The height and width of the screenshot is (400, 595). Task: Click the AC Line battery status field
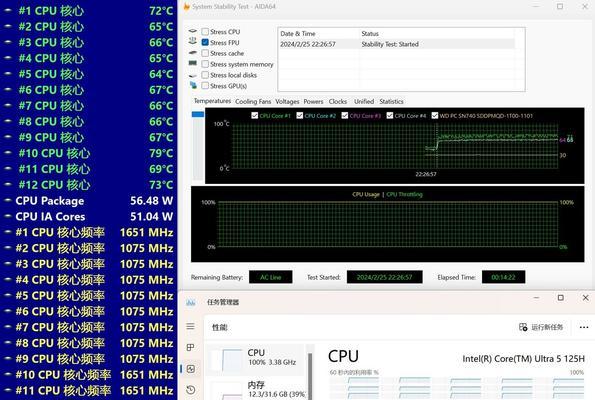[x=271, y=277]
